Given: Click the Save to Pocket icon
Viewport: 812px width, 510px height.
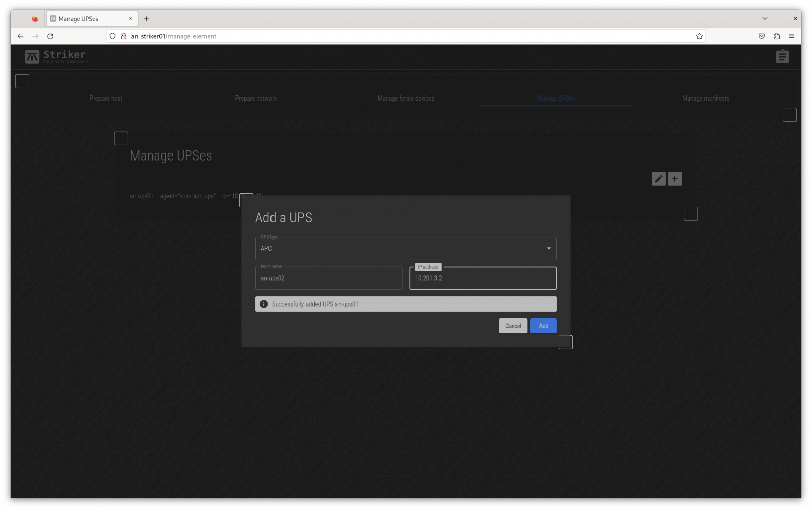Looking at the screenshot, I should (762, 36).
